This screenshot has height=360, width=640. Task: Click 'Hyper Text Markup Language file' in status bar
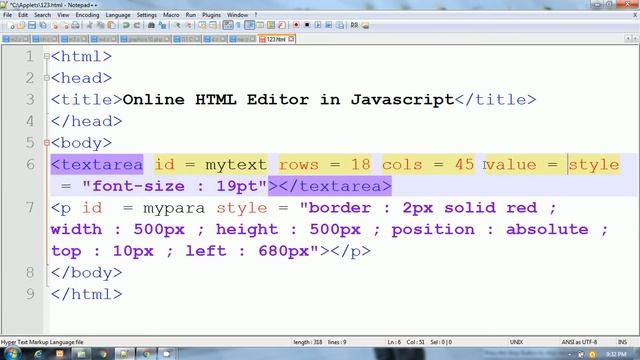[x=42, y=342]
